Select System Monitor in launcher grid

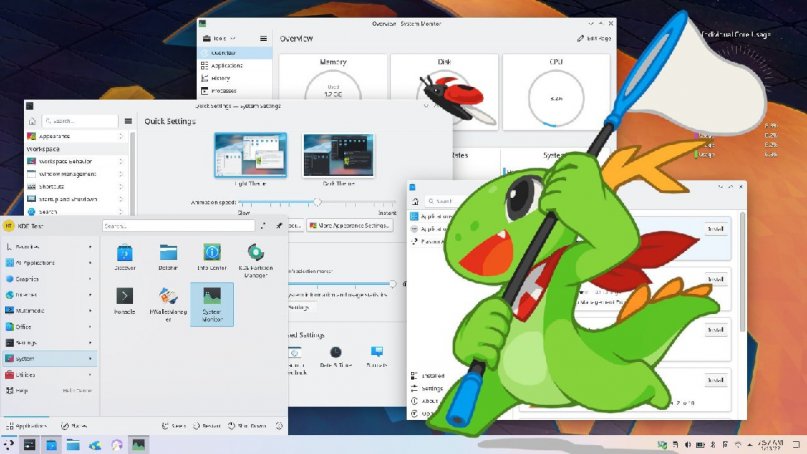pos(212,303)
